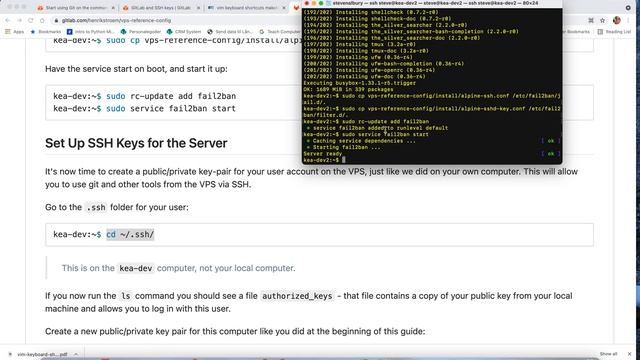This screenshot has width=640, height=360.
Task: Click the 'kea-dev' inline code in note
Action: [x=136, y=268]
